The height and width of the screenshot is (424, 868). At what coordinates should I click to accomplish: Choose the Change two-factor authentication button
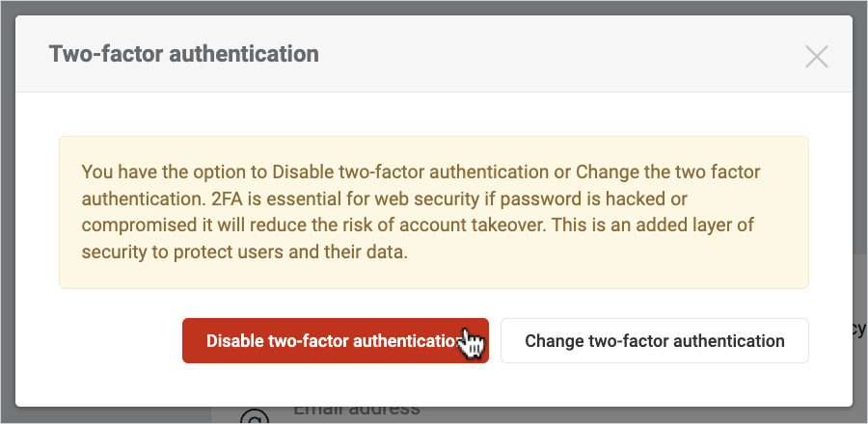(654, 341)
